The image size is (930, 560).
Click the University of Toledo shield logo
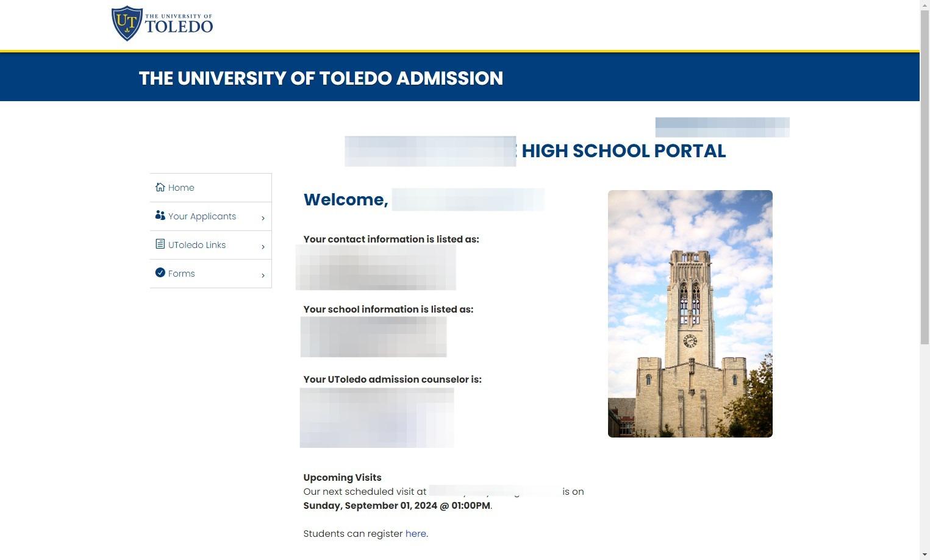pos(127,23)
